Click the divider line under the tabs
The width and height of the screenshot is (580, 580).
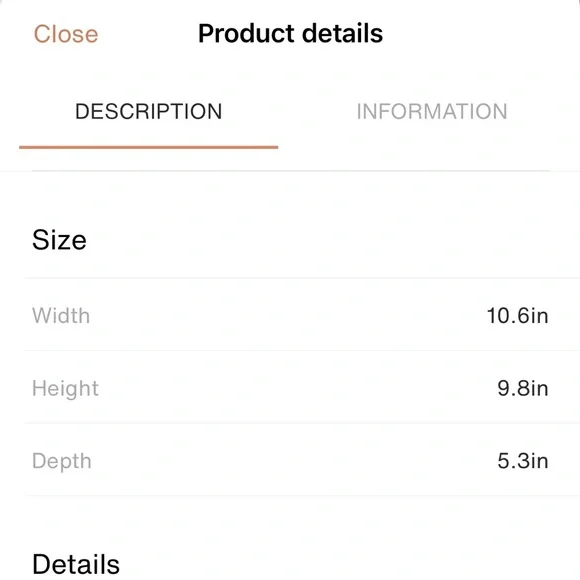pos(291,171)
